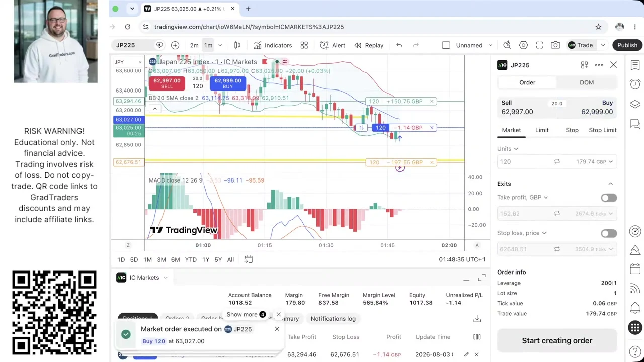Open indicator templates grid icon

coord(304,45)
